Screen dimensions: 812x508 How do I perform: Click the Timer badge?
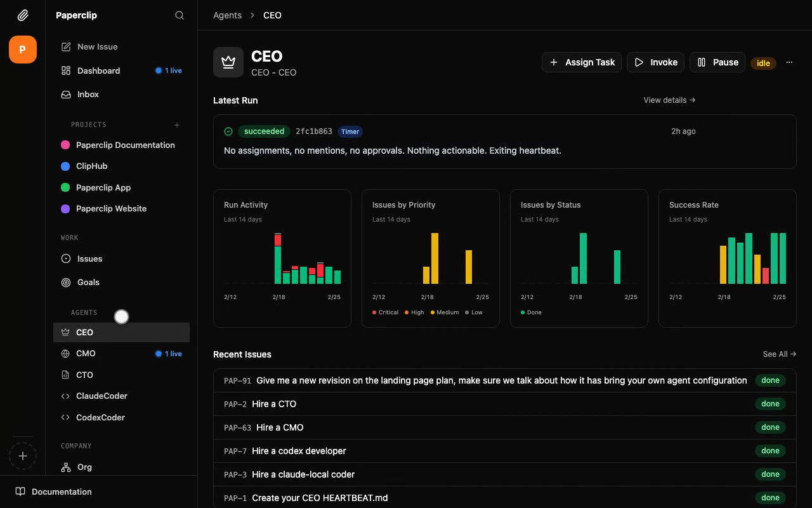pos(350,131)
